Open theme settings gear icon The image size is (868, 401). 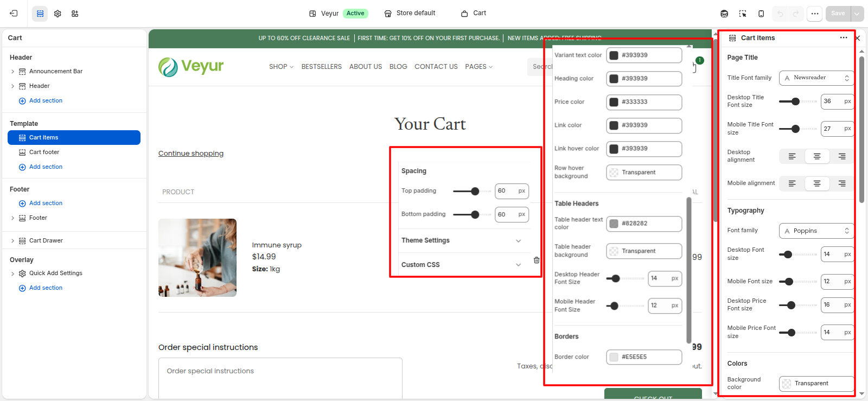click(58, 14)
